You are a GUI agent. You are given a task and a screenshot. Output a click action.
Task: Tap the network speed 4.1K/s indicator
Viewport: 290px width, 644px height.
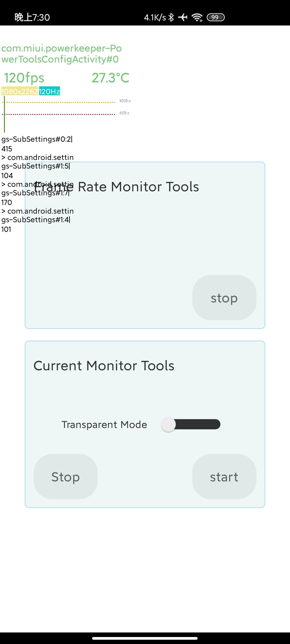pyautogui.click(x=155, y=17)
